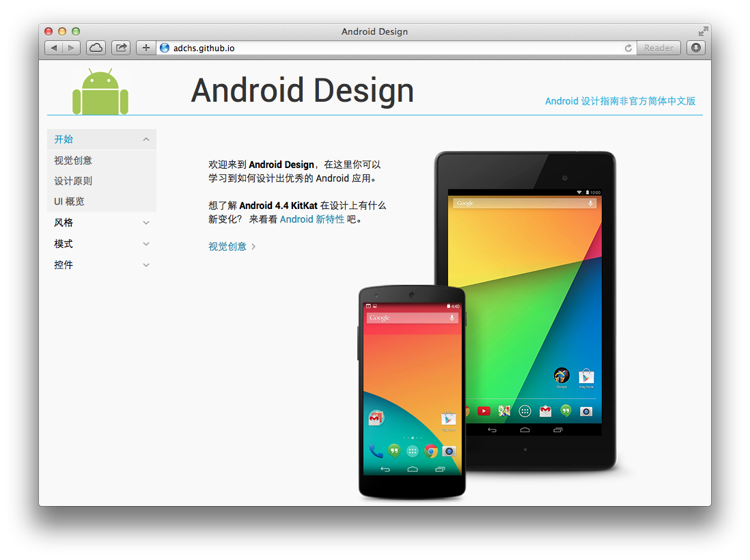
Task: Go back with Safari's back arrow
Action: point(53,48)
